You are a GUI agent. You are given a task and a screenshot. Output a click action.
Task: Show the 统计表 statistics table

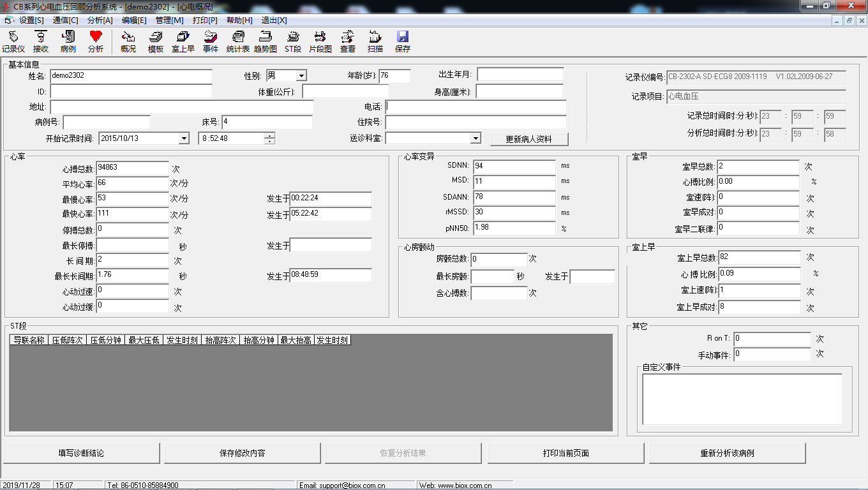[238, 41]
